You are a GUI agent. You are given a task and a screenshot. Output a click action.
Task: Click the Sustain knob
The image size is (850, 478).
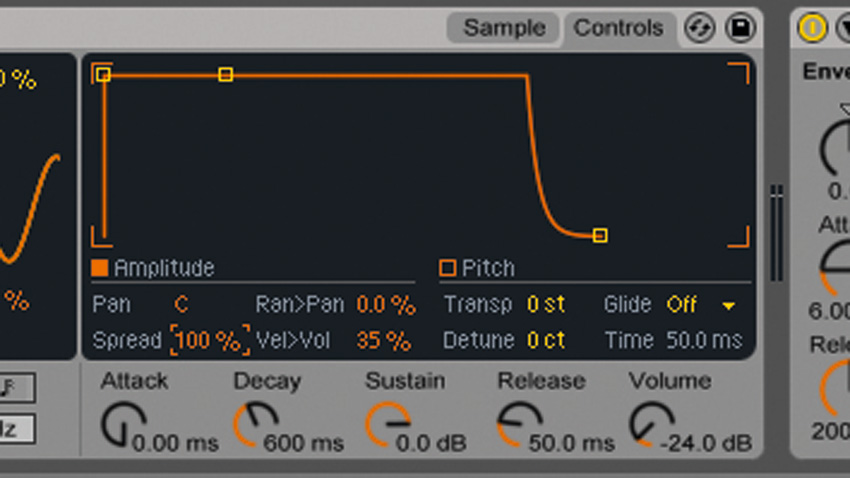(387, 424)
